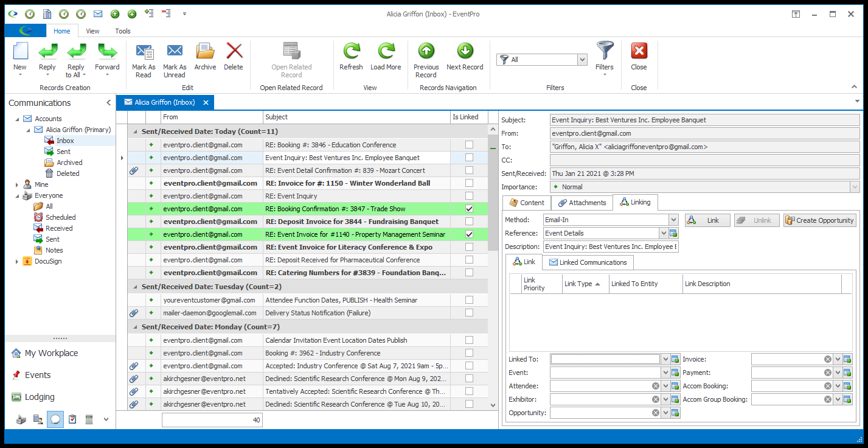The image size is (868, 448).
Task: Uncheck Is Linked for Trade Show booking confirmation
Action: click(x=469, y=209)
